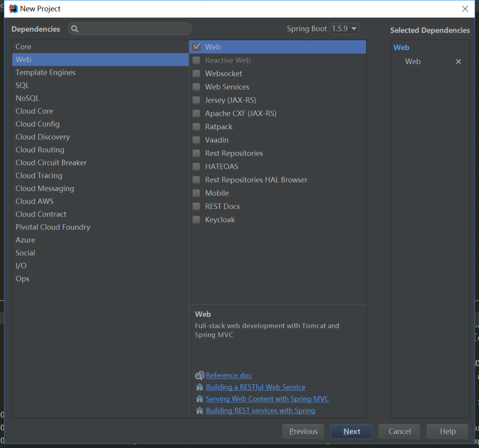Select the Core category

click(100, 47)
